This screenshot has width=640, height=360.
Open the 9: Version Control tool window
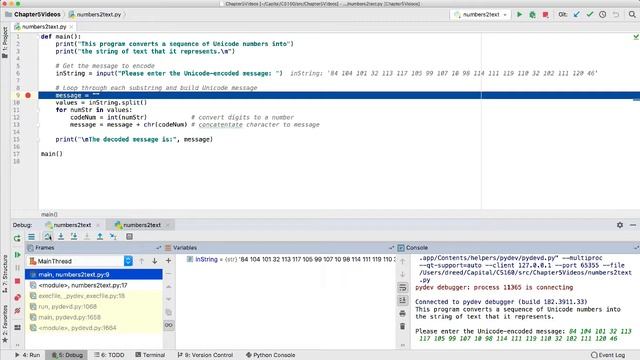point(205,355)
